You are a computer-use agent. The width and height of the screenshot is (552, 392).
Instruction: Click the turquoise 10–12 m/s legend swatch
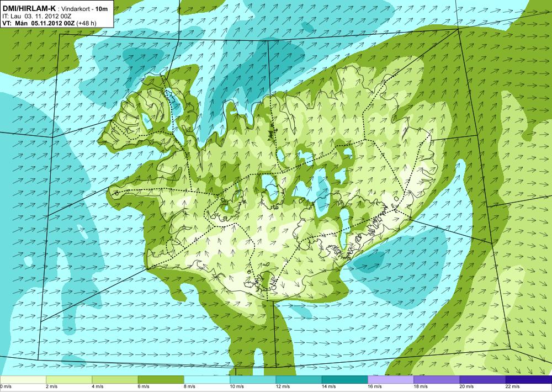[x=253, y=380]
